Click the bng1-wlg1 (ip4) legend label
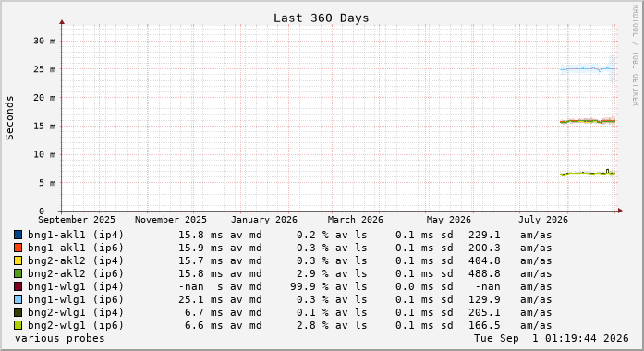Viewport: 644px width, 351px height. pyautogui.click(x=76, y=286)
